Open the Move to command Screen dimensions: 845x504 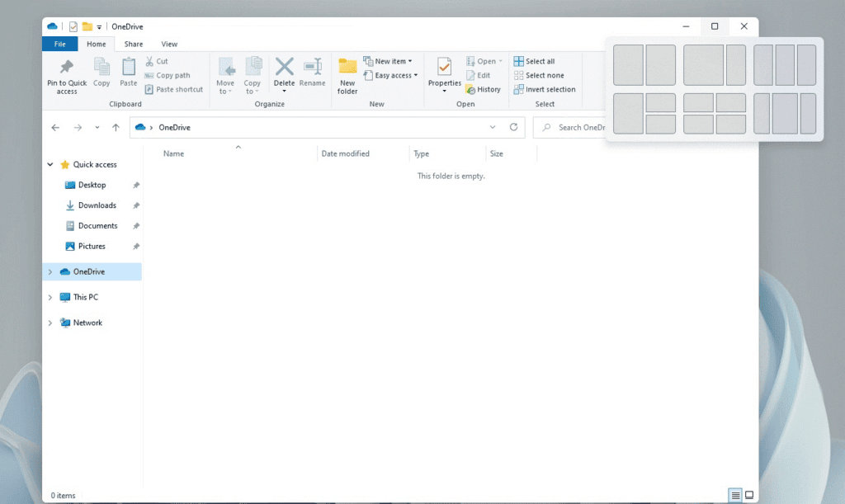coord(225,75)
